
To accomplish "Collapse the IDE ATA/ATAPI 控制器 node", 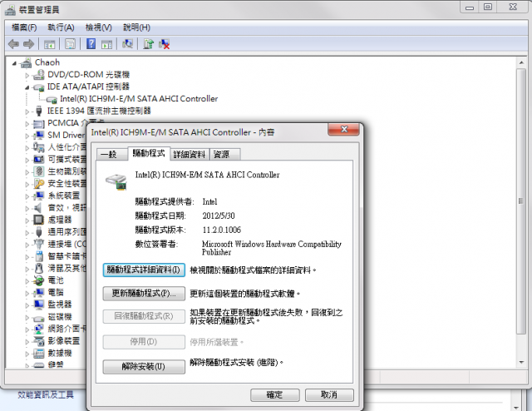I will (27, 87).
